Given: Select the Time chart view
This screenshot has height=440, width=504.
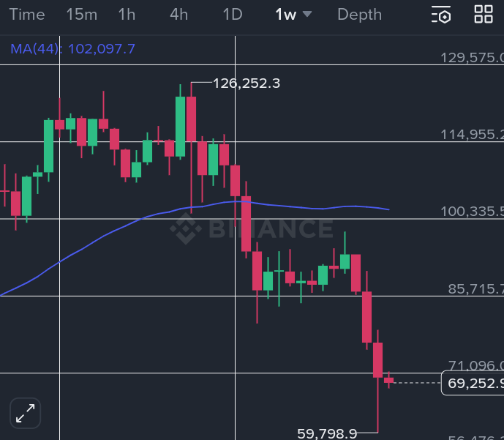Looking at the screenshot, I should [26, 15].
